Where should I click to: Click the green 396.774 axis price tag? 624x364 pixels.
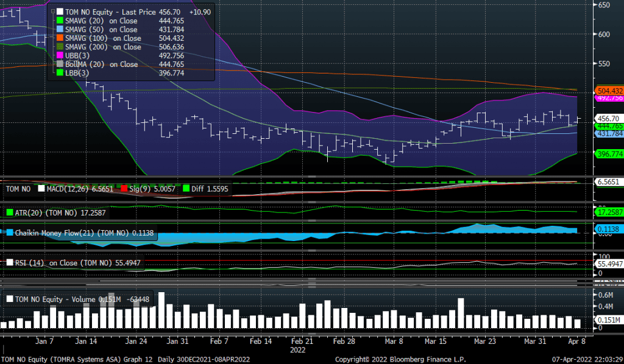pos(609,154)
